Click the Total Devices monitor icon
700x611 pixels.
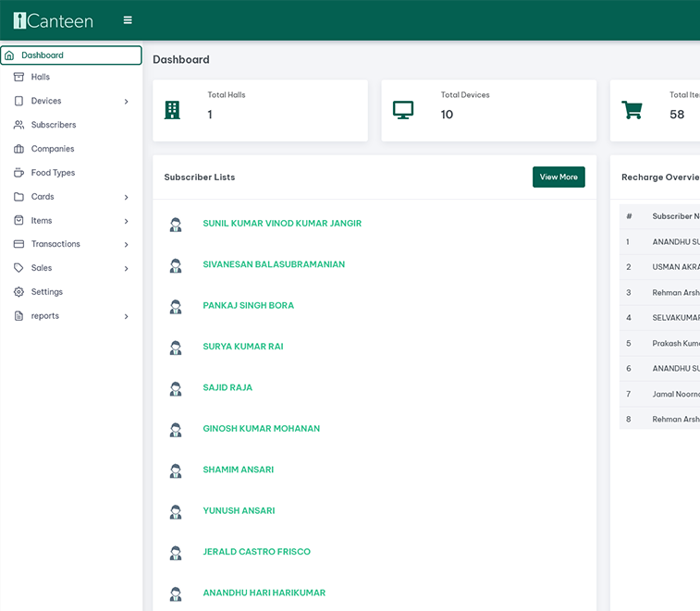[402, 110]
